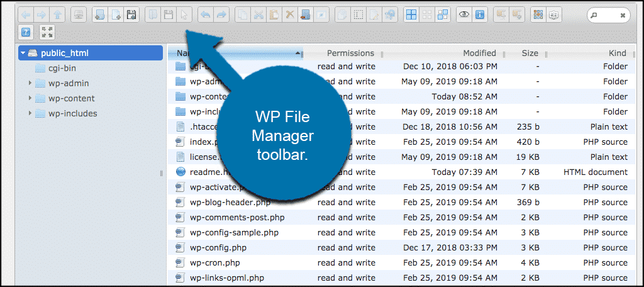Screen dimensions: 644x287
Task: Click the Paste clipboard icon
Action: pyautogui.click(x=274, y=15)
